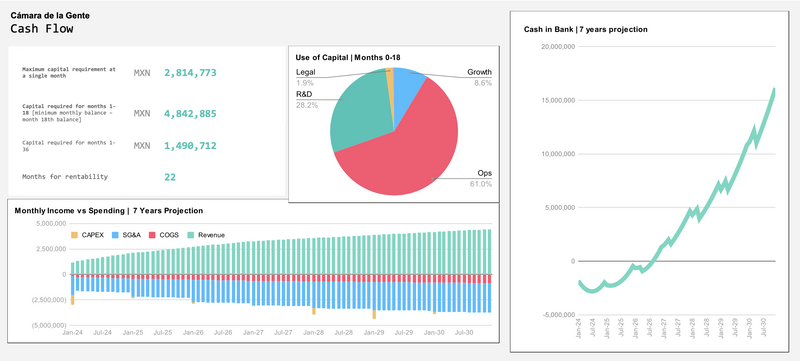Click the 'Cámara de la Gente' title

click(50, 16)
